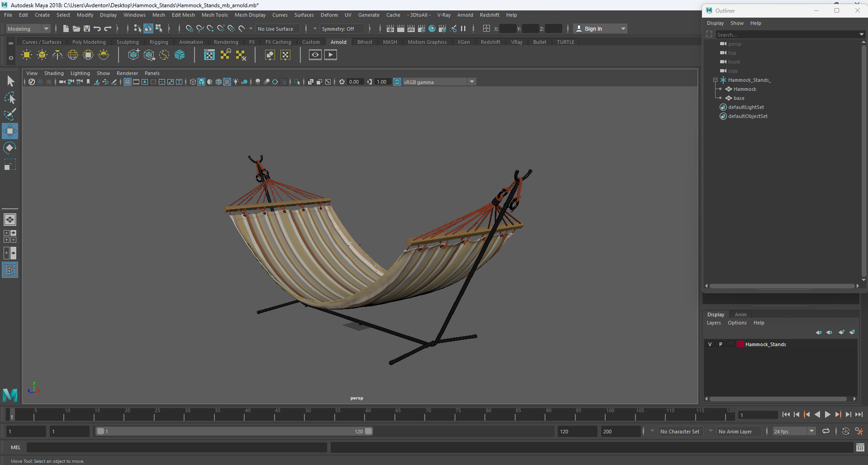Click the Open scene icon
868x465 pixels.
76,28
